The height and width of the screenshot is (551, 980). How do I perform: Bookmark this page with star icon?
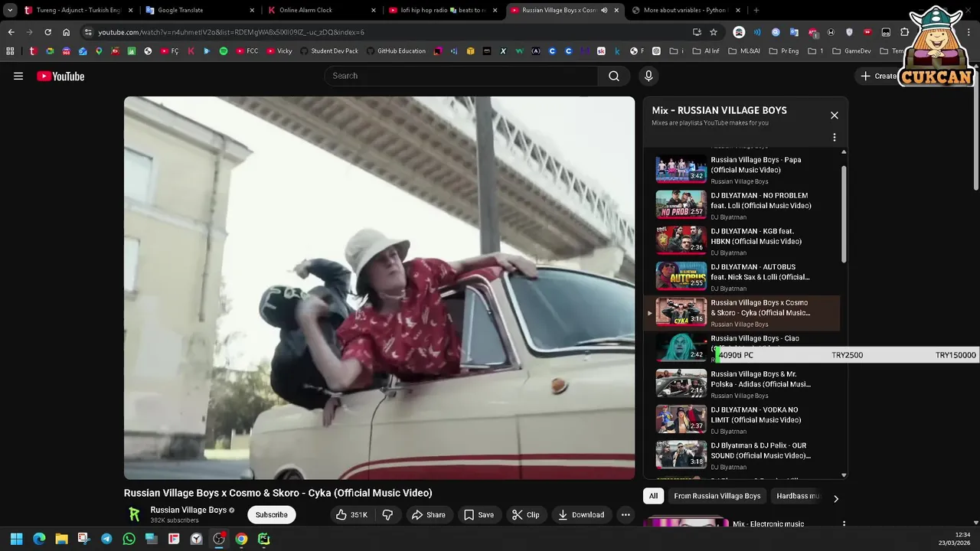(714, 32)
